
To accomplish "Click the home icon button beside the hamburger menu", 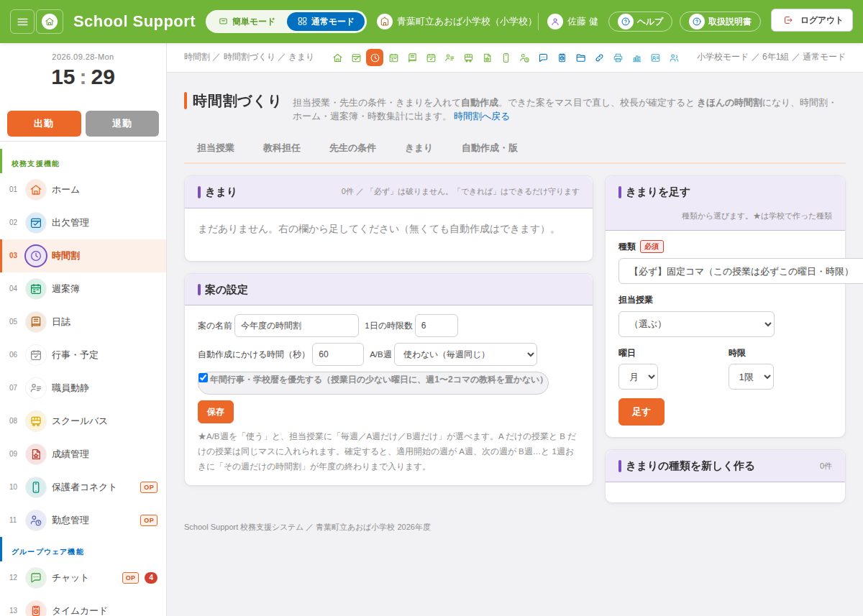I will pyautogui.click(x=50, y=22).
